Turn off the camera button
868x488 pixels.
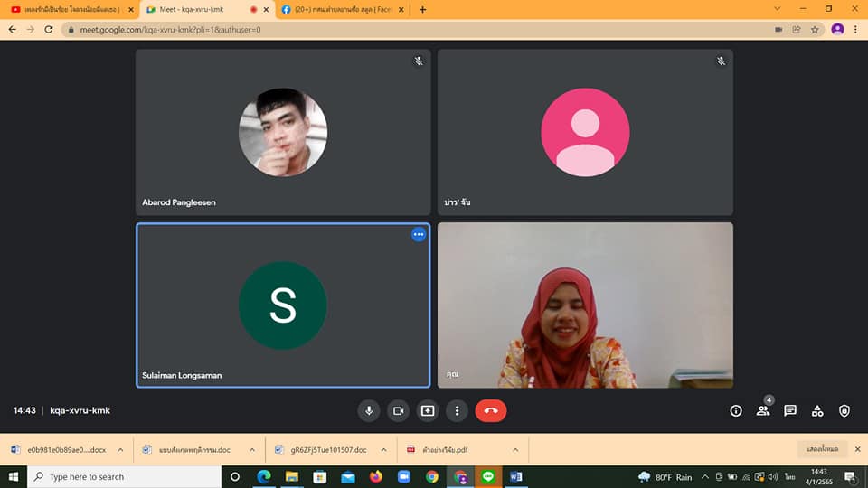(x=398, y=410)
